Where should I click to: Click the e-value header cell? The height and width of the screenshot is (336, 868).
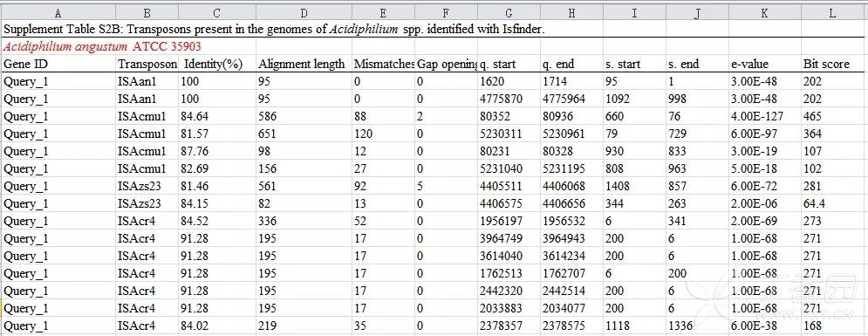point(764,64)
